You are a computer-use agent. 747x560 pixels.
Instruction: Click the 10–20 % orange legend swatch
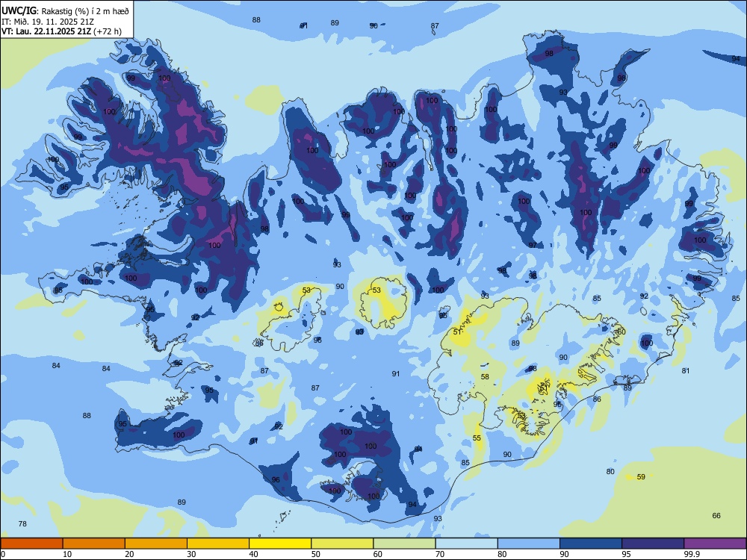point(94,544)
